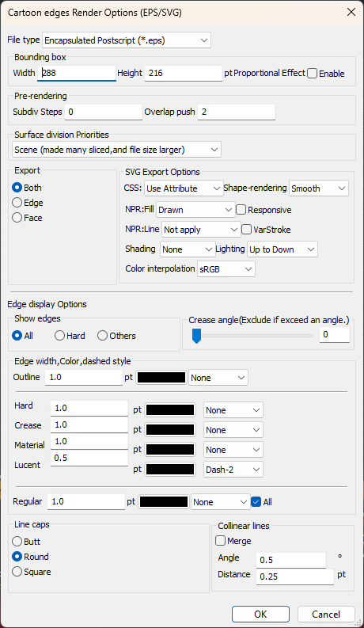Viewport: 364px width, 628px height.
Task: Open the Shading dropdown
Action: (x=188, y=249)
